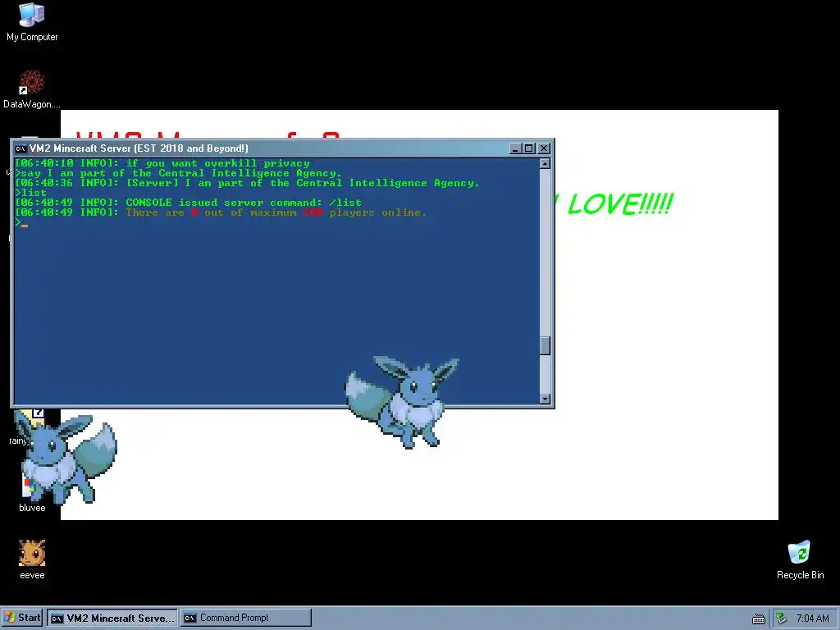Viewport: 840px width, 630px height.
Task: Minimize the VM2 Minceraft Server window
Action: coord(515,148)
